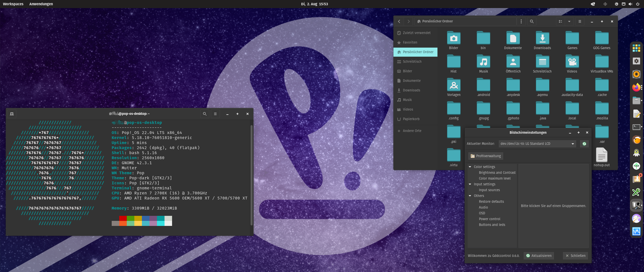Open the Downloads folder icon
Image resolution: width=644 pixels, height=272 pixels.
[542, 39]
